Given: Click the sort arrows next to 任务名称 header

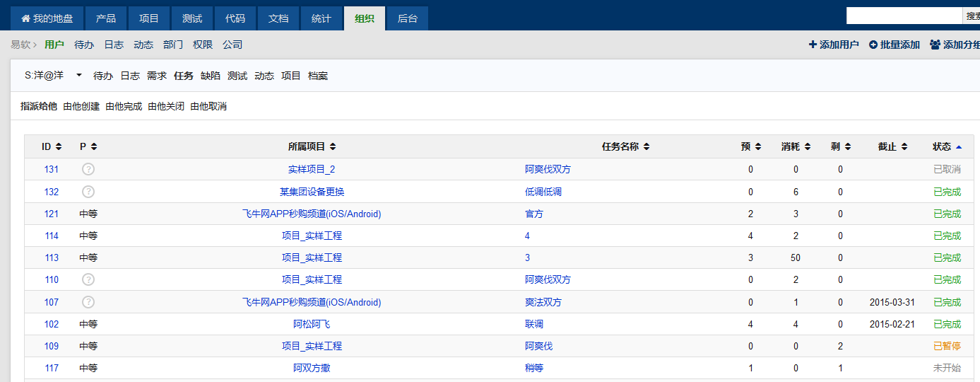Looking at the screenshot, I should point(647,147).
